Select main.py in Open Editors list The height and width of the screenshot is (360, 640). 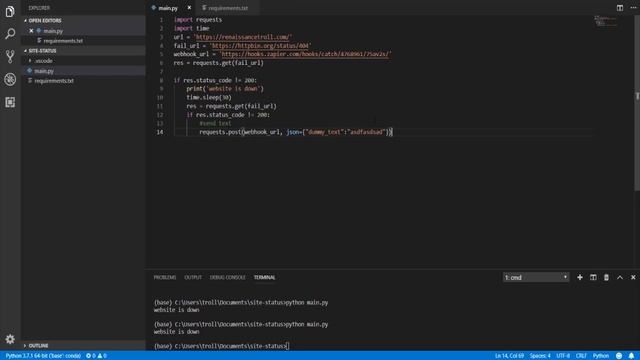point(53,31)
